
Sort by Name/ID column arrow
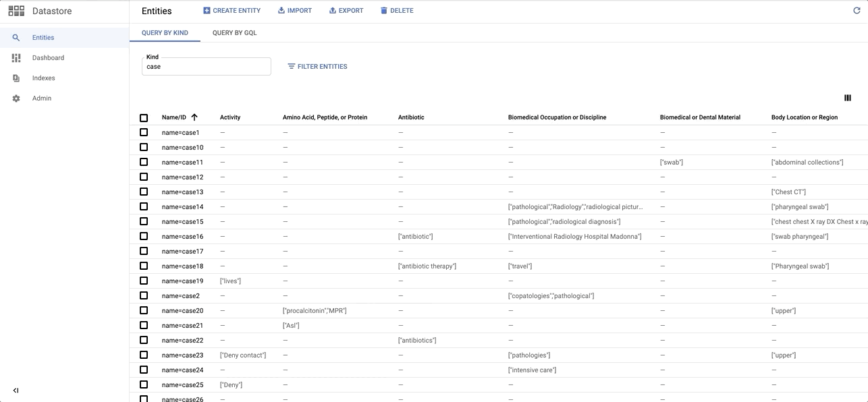[x=194, y=117]
